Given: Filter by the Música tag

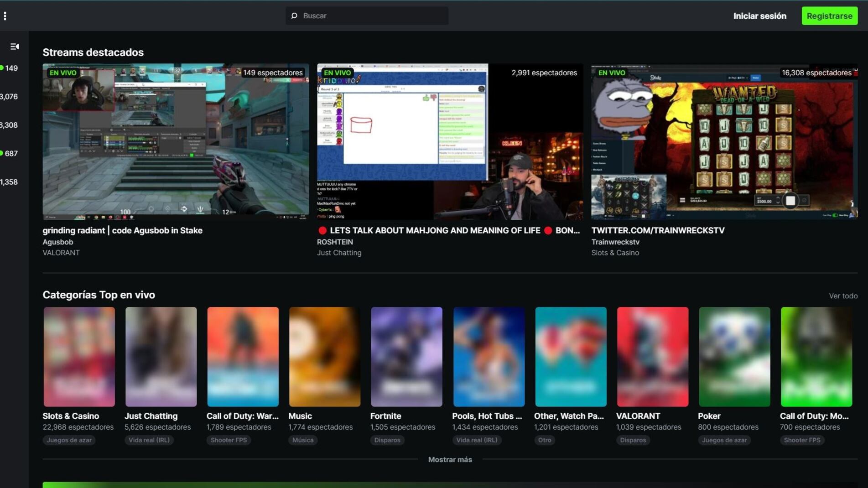Looking at the screenshot, I should click(303, 440).
